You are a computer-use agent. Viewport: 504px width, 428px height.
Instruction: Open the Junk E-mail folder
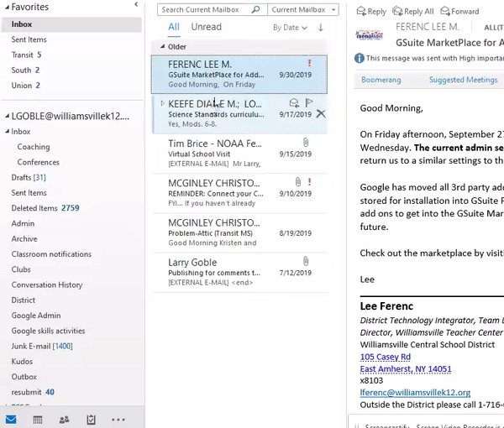42,346
